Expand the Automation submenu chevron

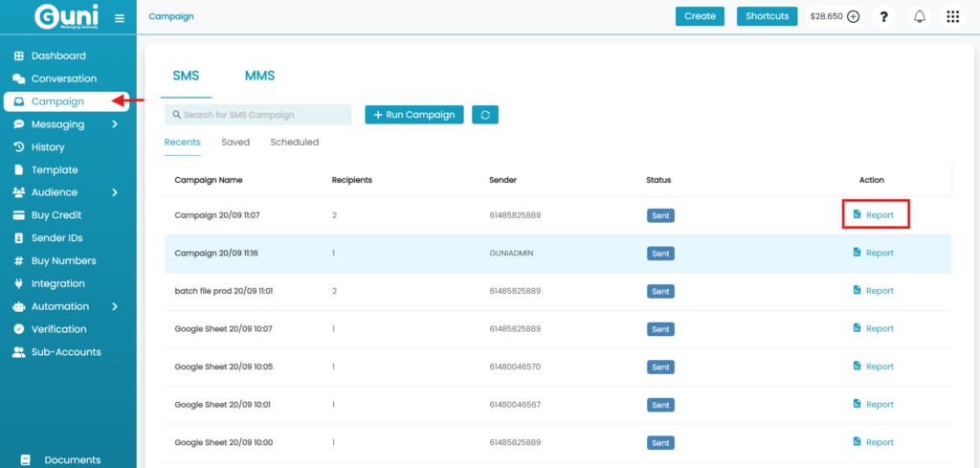[114, 306]
